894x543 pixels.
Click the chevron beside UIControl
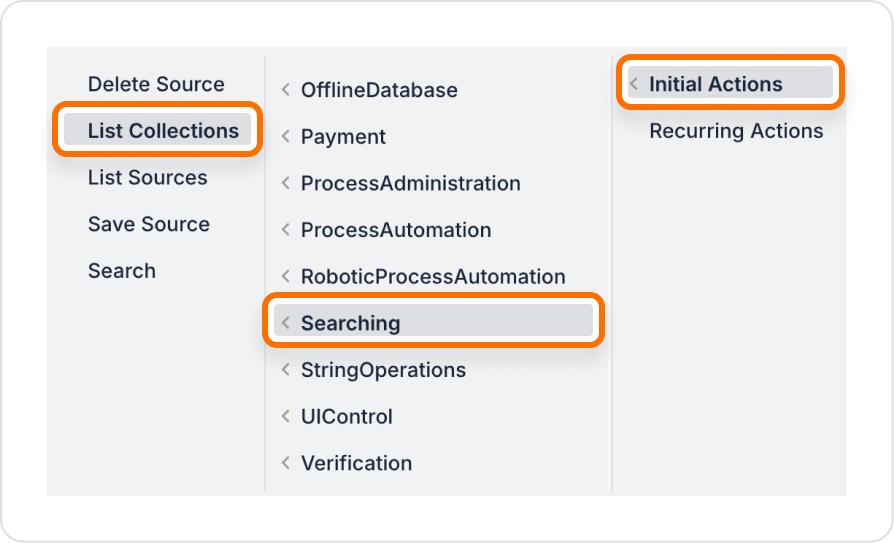pos(286,416)
